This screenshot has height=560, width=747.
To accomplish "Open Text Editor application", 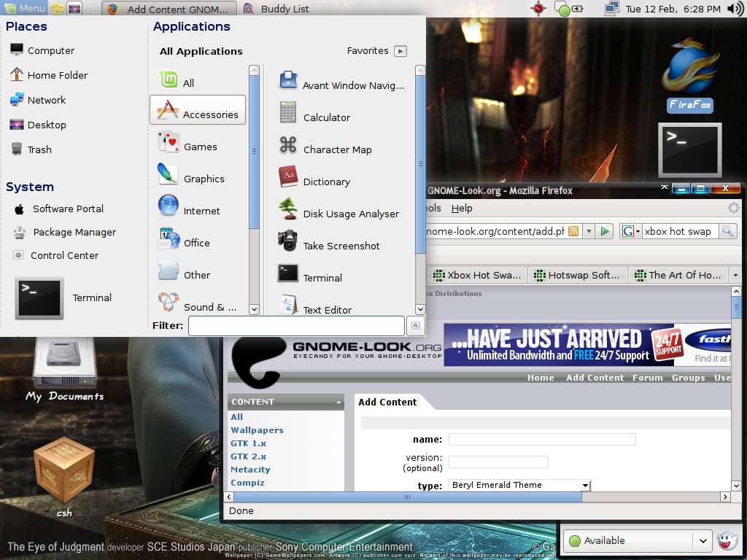I will pyautogui.click(x=315, y=306).
